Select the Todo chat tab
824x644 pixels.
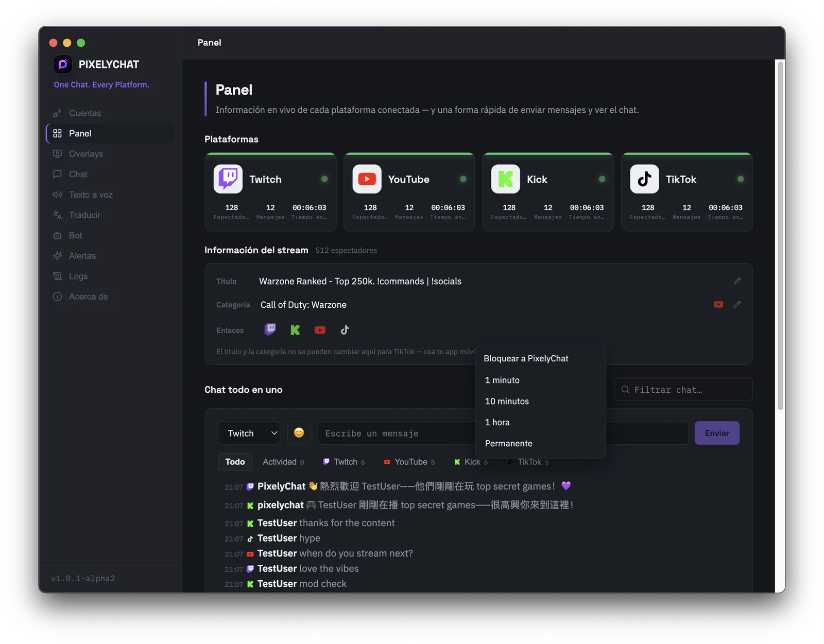click(x=235, y=462)
